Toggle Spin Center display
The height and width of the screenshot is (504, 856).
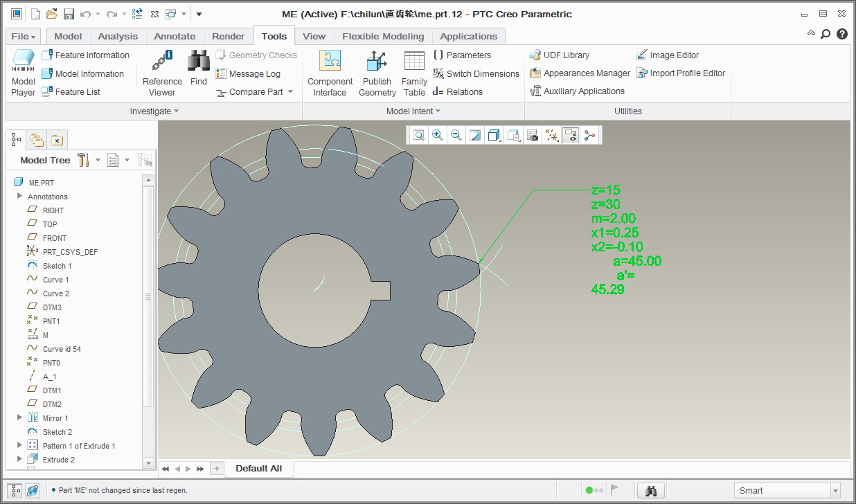coord(590,135)
